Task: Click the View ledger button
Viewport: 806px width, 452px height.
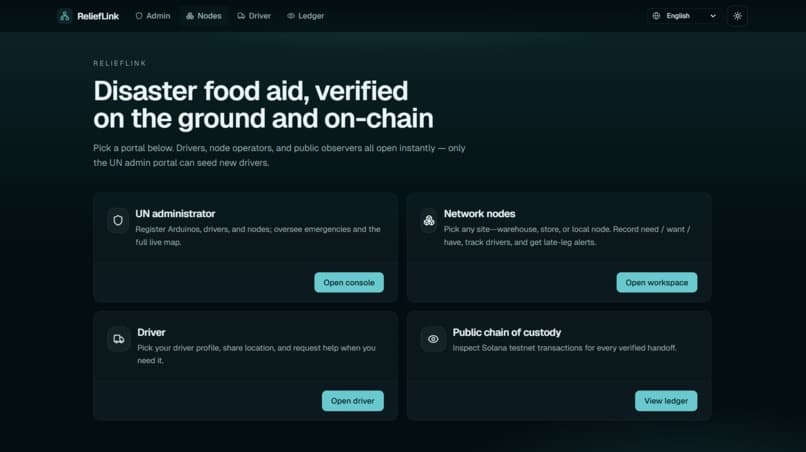Action: (x=666, y=401)
